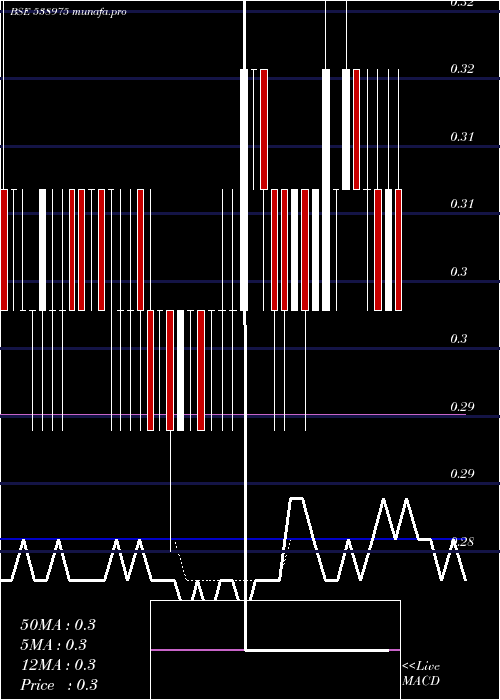Click the <<Live MACD label
Screen dimensions: 500x700
click(421, 673)
